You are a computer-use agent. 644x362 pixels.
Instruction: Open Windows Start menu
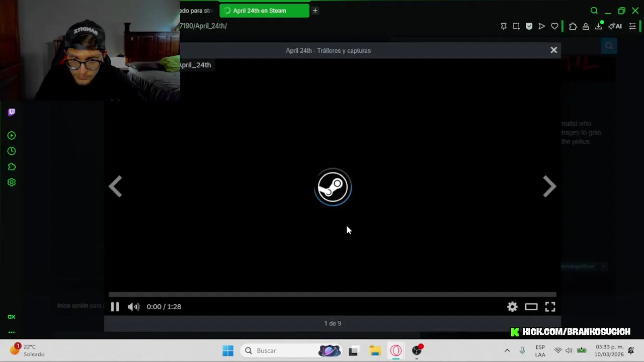pos(228,350)
